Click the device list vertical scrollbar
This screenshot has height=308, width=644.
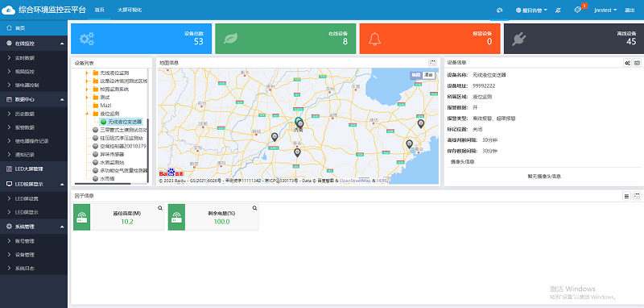147,151
